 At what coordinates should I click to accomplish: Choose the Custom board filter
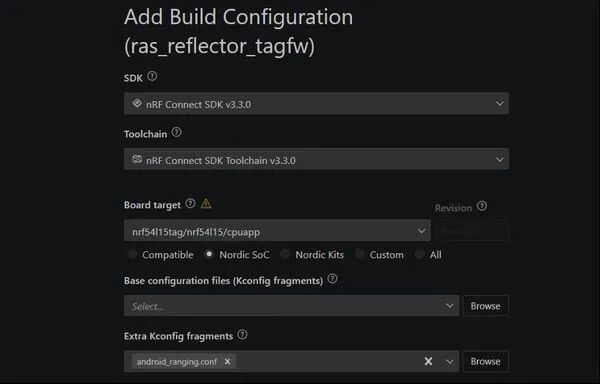coord(359,254)
